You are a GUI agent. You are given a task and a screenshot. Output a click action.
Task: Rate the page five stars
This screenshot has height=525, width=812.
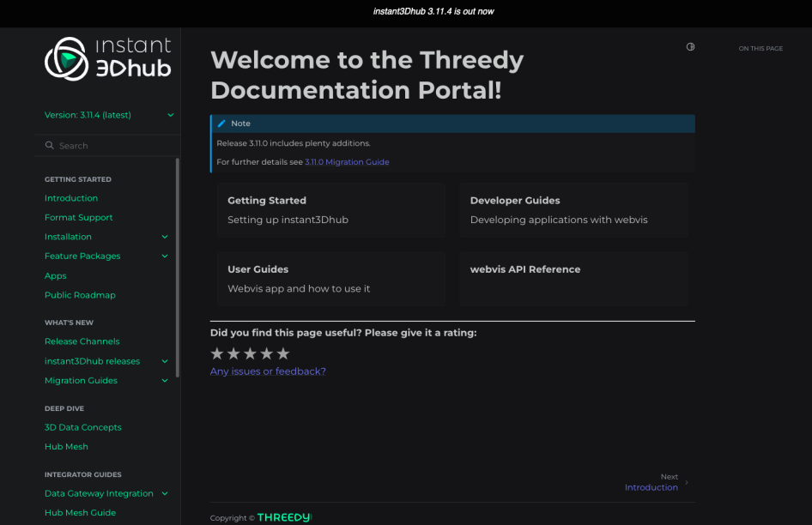tap(283, 353)
